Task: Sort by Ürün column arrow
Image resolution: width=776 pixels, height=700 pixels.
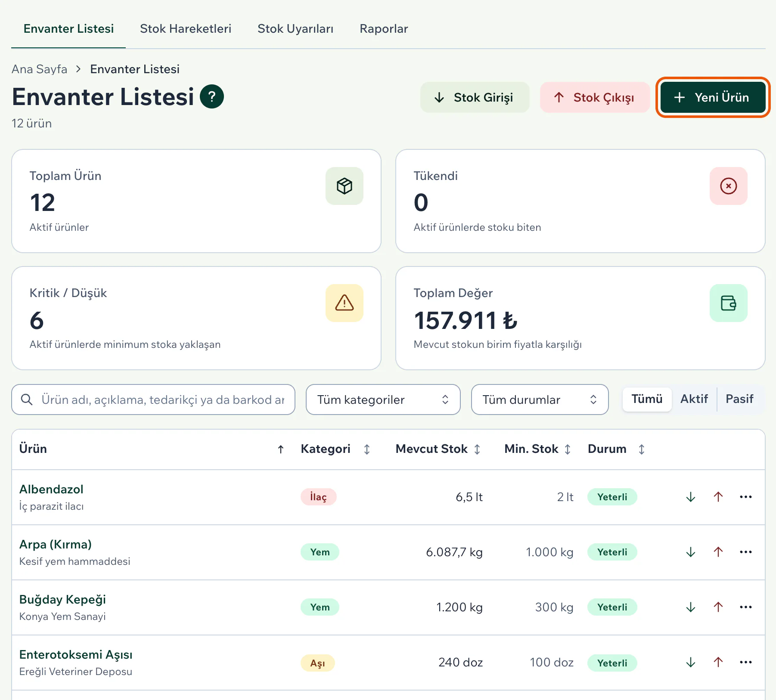Action: pyautogui.click(x=281, y=449)
